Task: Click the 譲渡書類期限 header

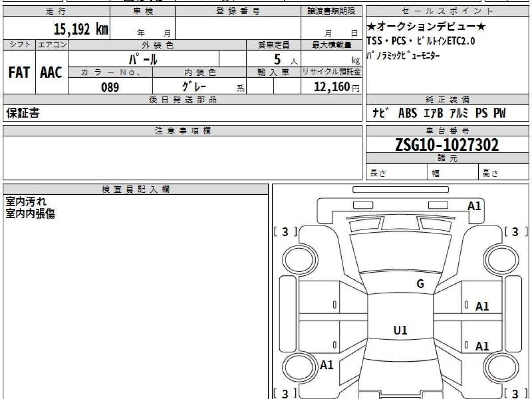Action: 331,12
